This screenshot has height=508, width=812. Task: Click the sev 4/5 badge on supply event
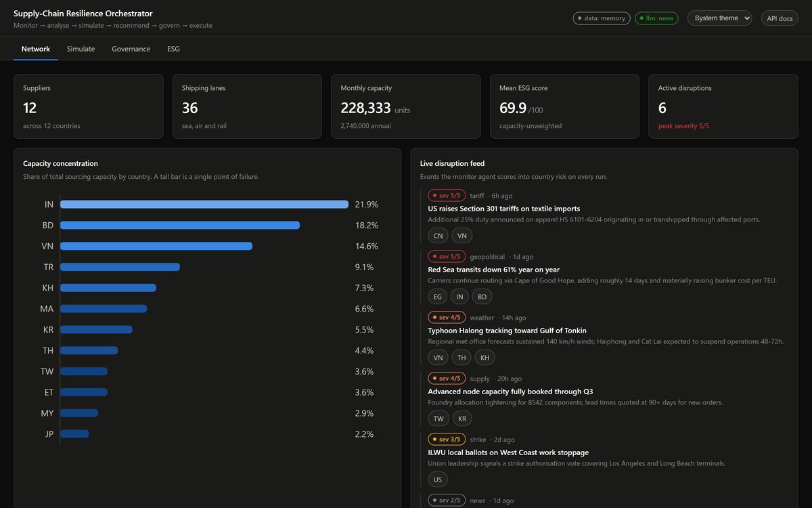(447, 379)
